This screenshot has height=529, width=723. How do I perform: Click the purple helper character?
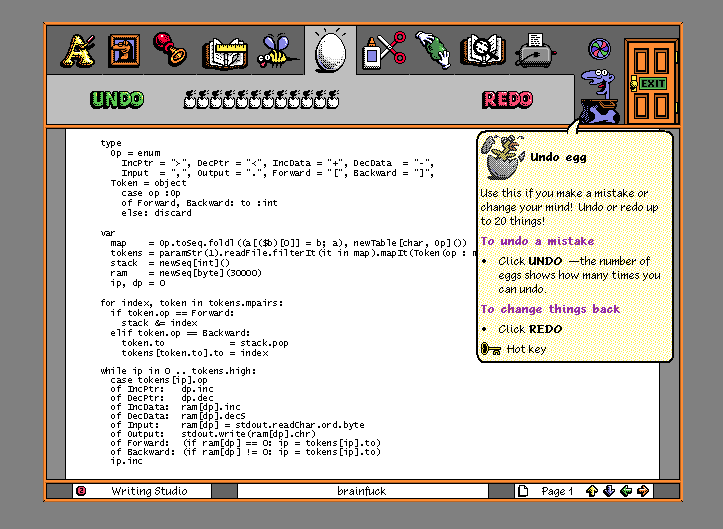point(599,96)
